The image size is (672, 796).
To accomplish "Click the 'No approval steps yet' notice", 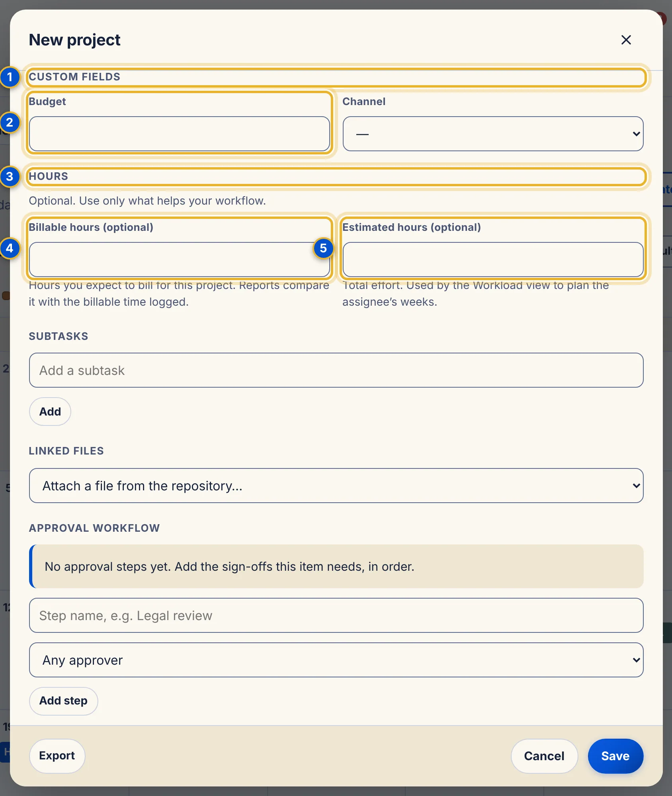I will pyautogui.click(x=336, y=566).
